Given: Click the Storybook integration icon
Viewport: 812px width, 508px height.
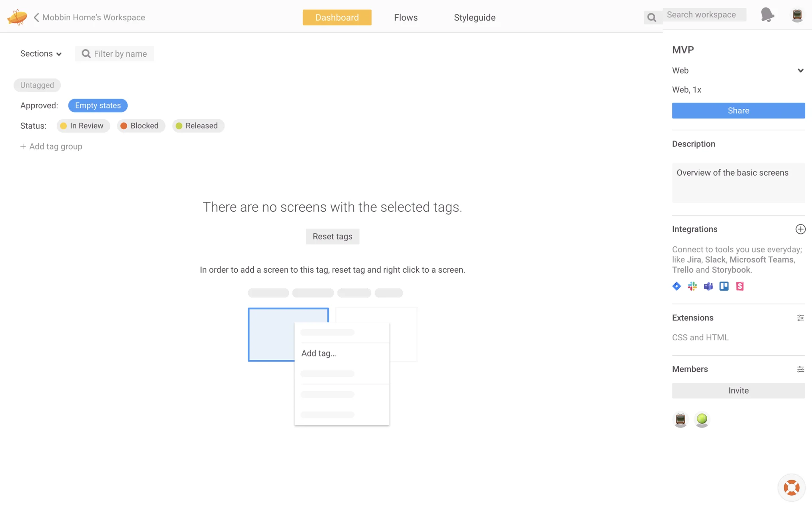Looking at the screenshot, I should pos(740,286).
